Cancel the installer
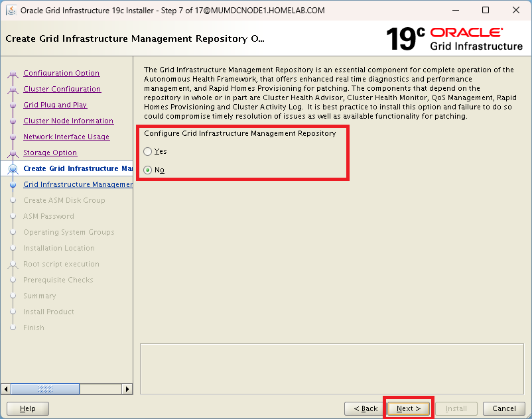The width and height of the screenshot is (532, 419). coord(504,408)
